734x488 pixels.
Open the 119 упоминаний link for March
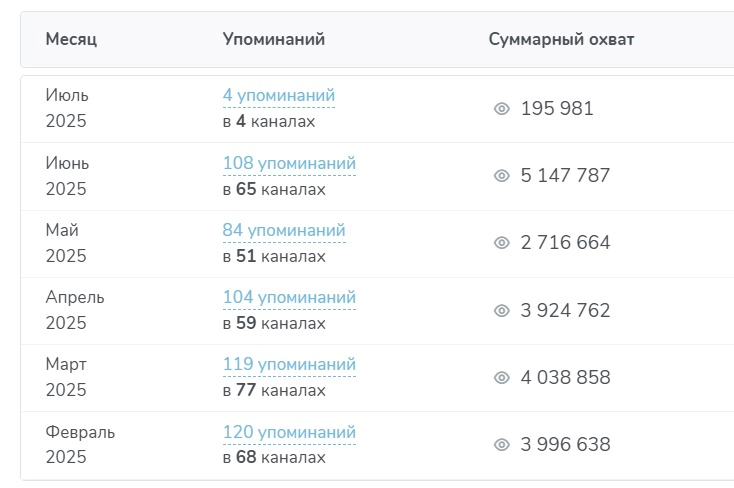(289, 364)
